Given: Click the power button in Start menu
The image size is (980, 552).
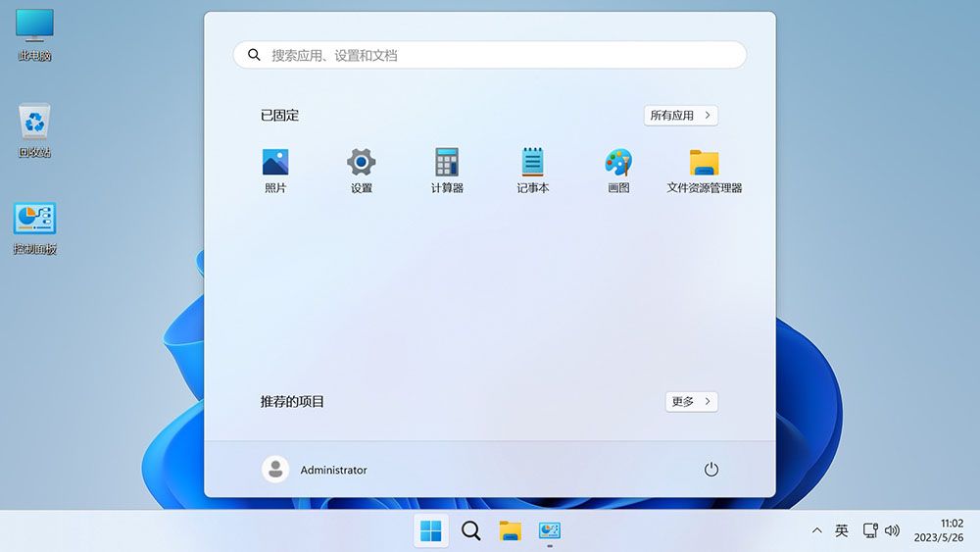Looking at the screenshot, I should (x=711, y=470).
